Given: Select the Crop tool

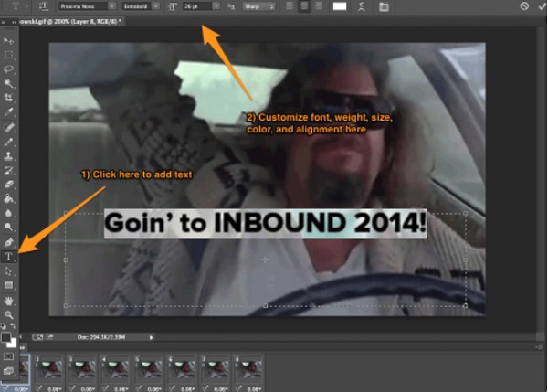Looking at the screenshot, I should (x=8, y=97).
